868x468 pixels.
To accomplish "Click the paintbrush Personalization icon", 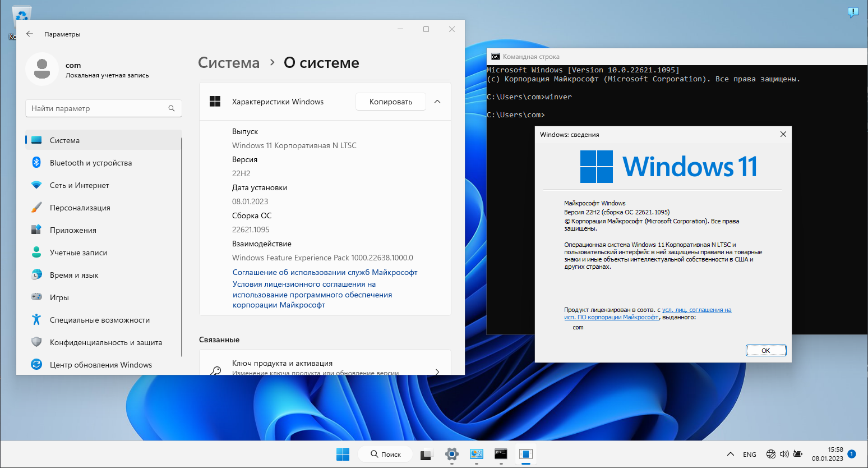I will click(x=36, y=207).
